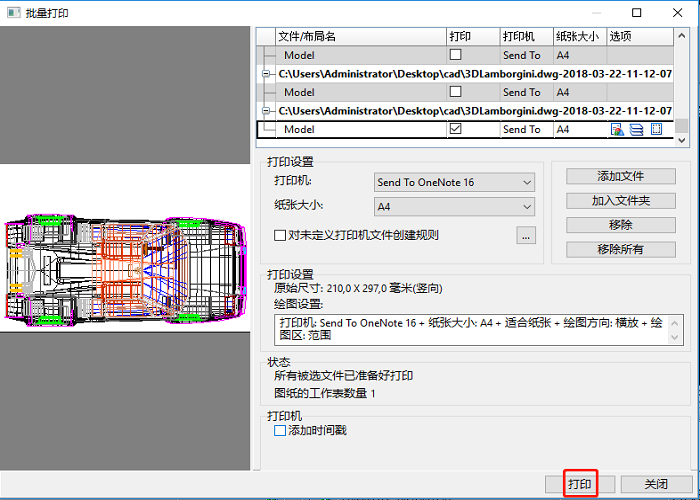Select the checked Model row name
Screen dimensions: 700x500
pyautogui.click(x=299, y=129)
